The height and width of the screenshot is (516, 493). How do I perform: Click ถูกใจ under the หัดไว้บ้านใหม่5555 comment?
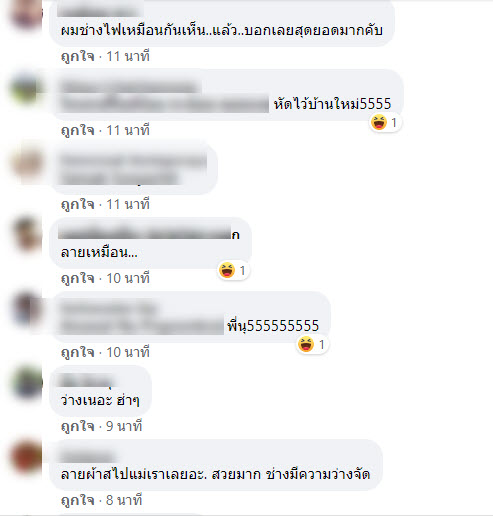[78, 130]
